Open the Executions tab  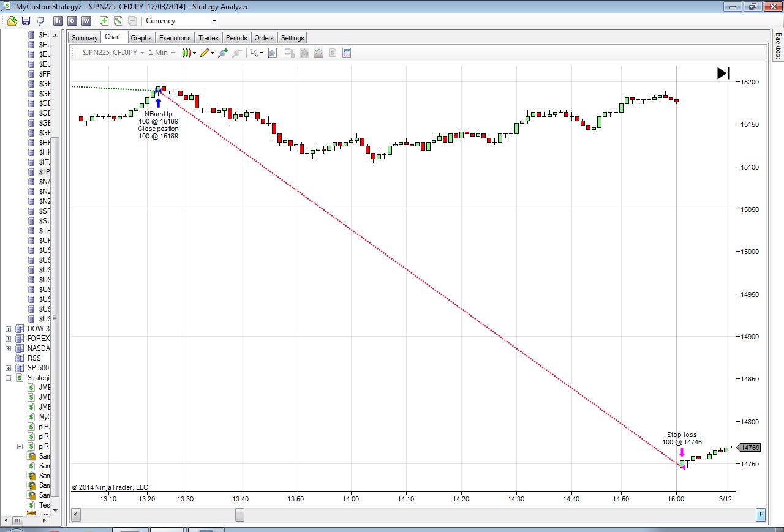pos(175,38)
